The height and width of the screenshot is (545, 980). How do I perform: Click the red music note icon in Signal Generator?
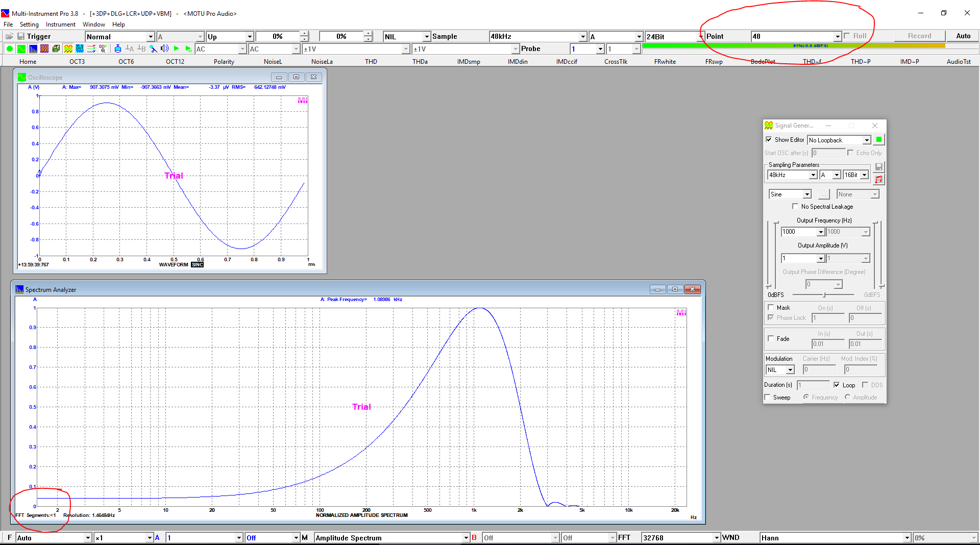[x=879, y=179]
